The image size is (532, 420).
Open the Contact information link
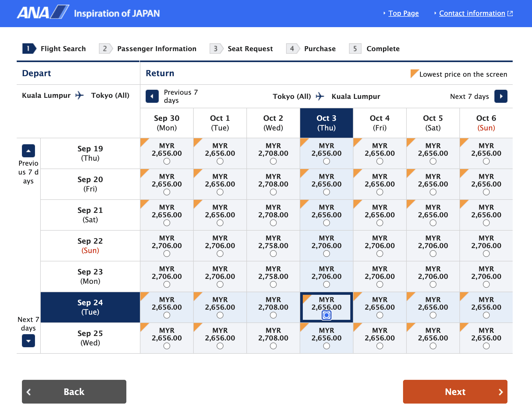point(472,13)
